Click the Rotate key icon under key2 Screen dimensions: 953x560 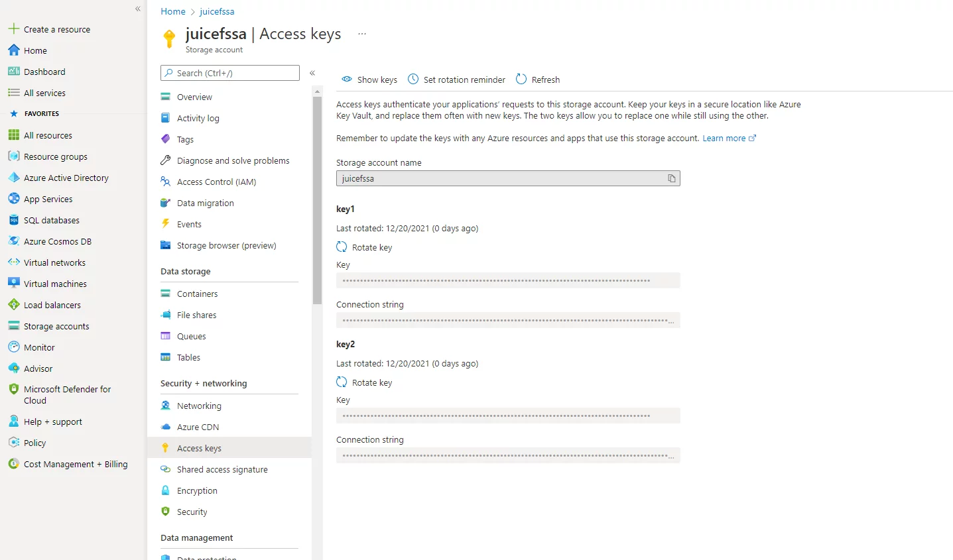[x=342, y=382]
